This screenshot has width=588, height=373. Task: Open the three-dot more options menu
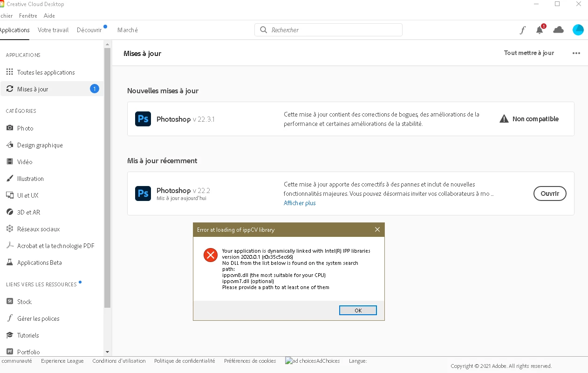(576, 53)
